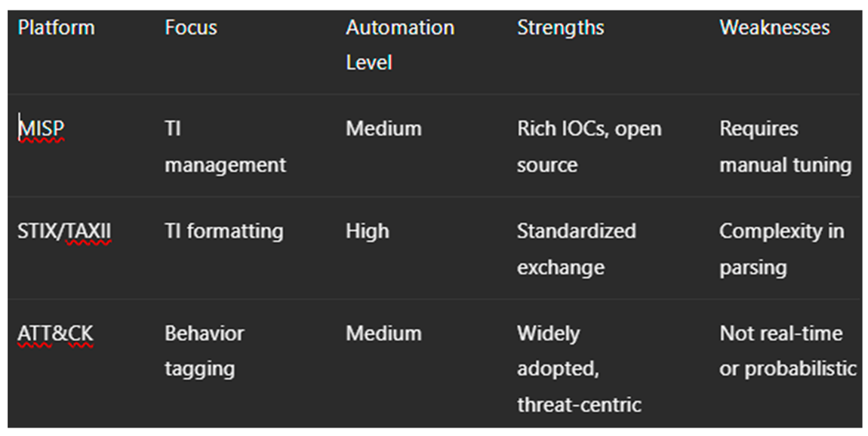The image size is (868, 436).
Task: Click the High automation level cell
Action: click(368, 232)
